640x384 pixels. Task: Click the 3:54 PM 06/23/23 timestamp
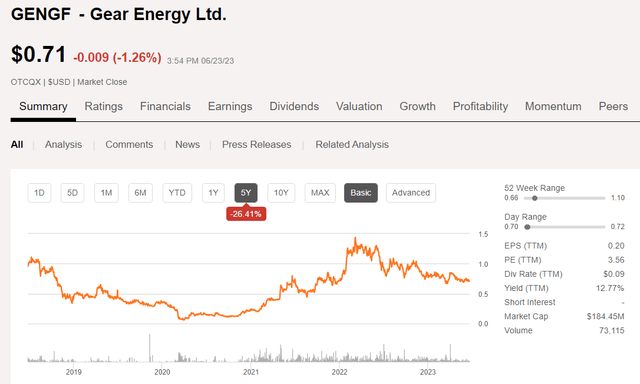click(x=200, y=61)
